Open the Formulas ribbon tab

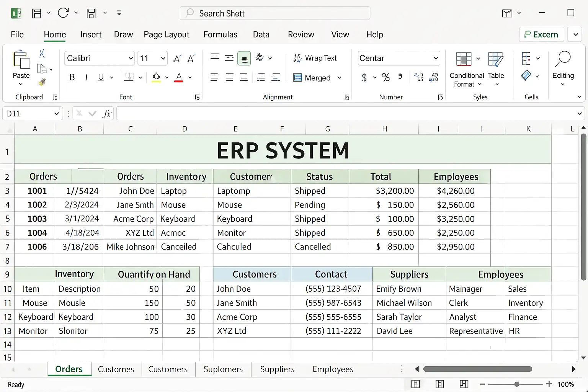click(220, 34)
